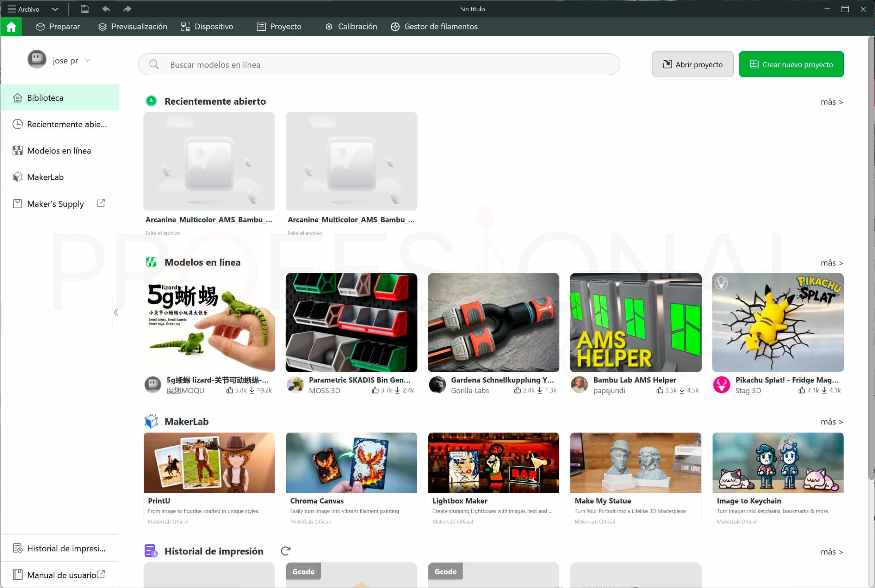This screenshot has height=588, width=875.
Task: Open the PrintU MakerLab card
Action: click(209, 479)
